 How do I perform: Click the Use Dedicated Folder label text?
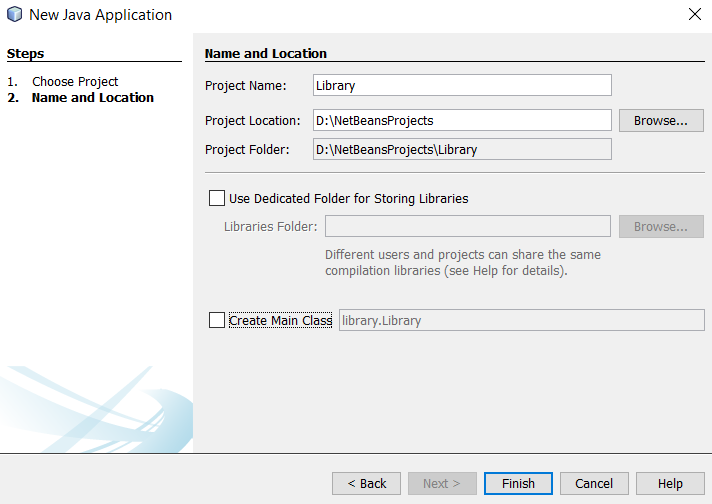click(348, 198)
